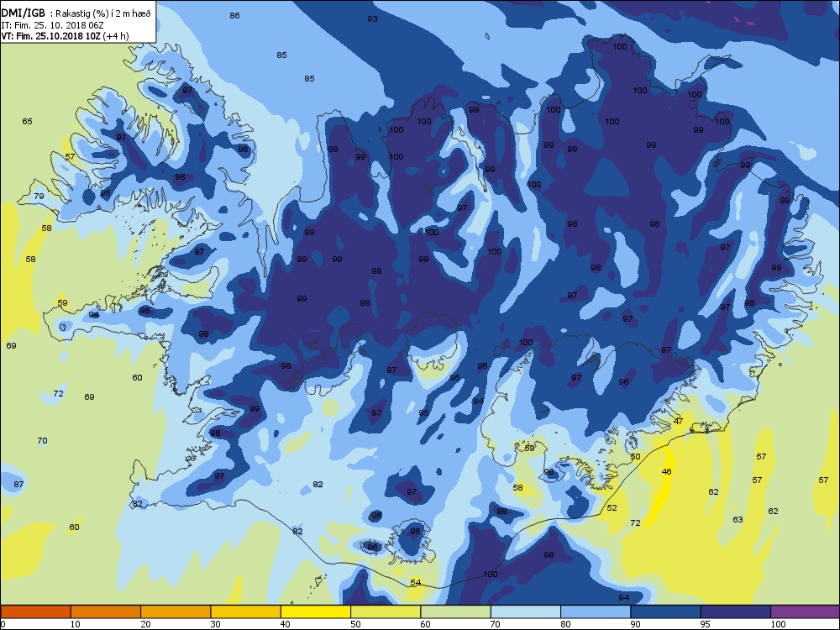
Task: Click the '79' humidity value on the map
Action: tap(39, 196)
